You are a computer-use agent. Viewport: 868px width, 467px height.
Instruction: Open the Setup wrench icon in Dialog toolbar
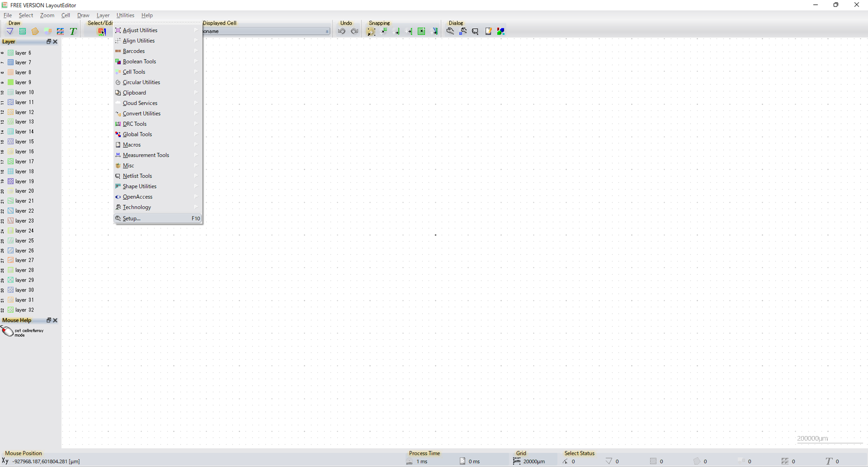450,31
